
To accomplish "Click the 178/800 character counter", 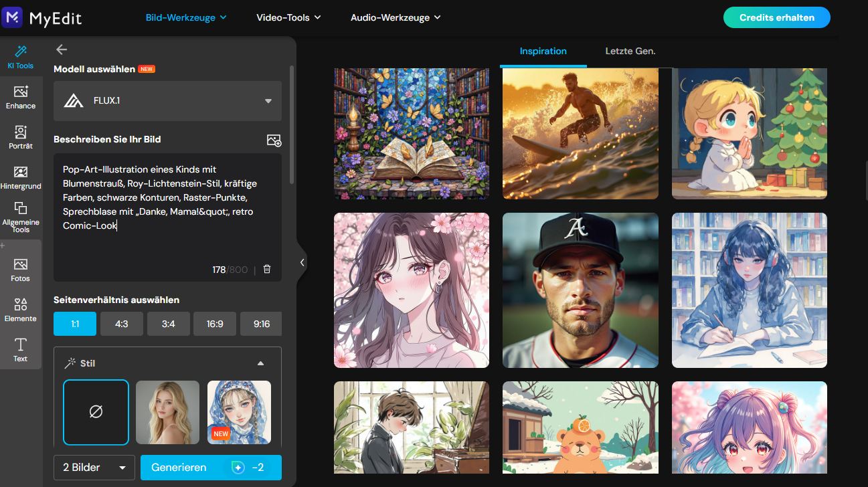I will pos(230,270).
